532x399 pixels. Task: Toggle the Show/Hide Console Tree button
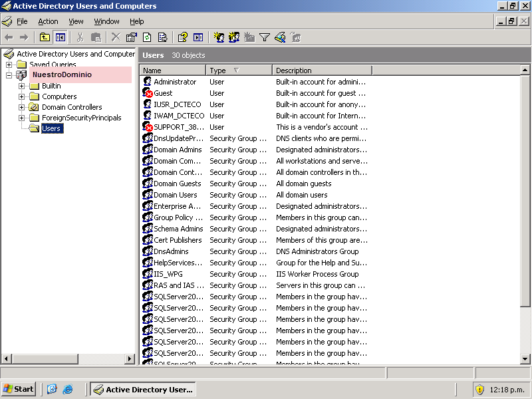tap(61, 37)
